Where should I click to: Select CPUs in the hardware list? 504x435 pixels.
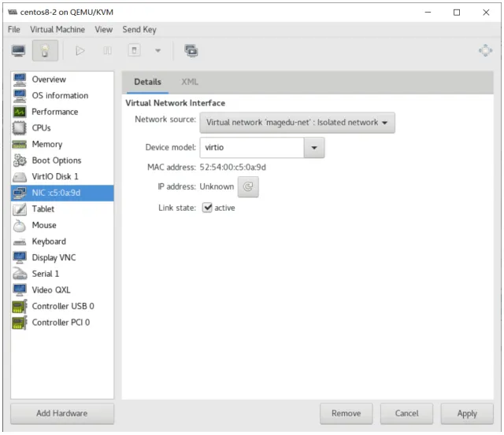62,127
